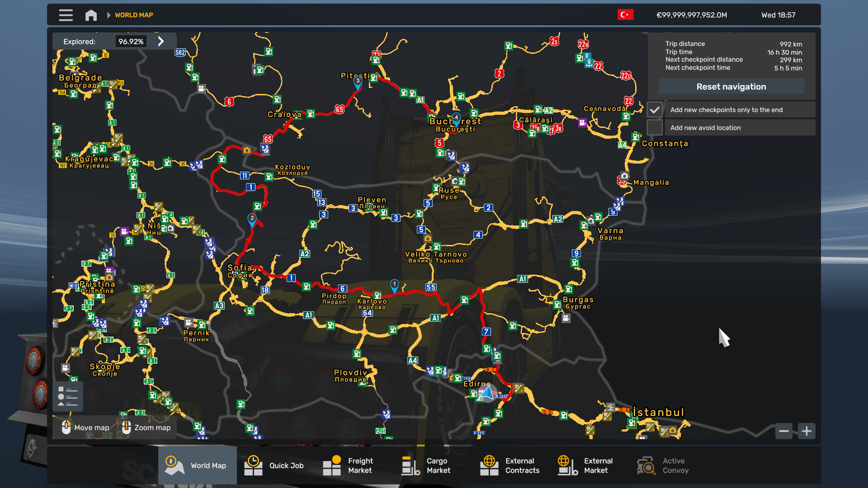Click the WORLD MAP breadcrumb label
Viewport: 868px width, 488px height.
click(x=134, y=15)
